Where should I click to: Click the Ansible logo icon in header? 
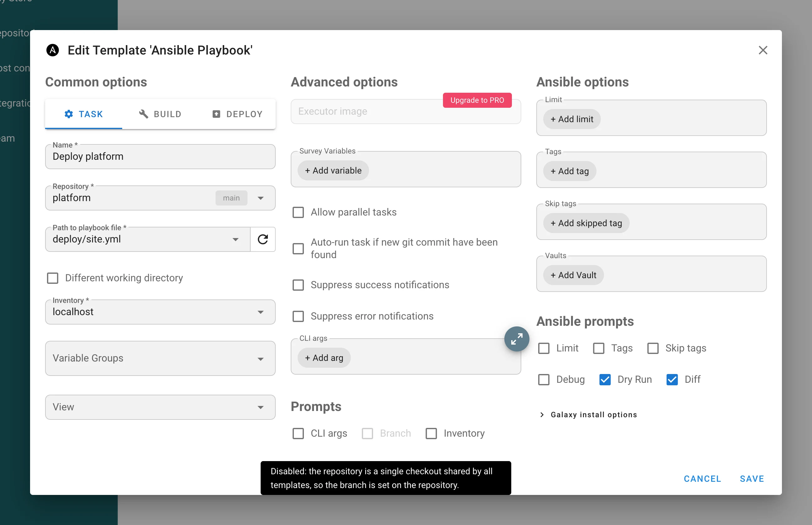[x=53, y=50]
